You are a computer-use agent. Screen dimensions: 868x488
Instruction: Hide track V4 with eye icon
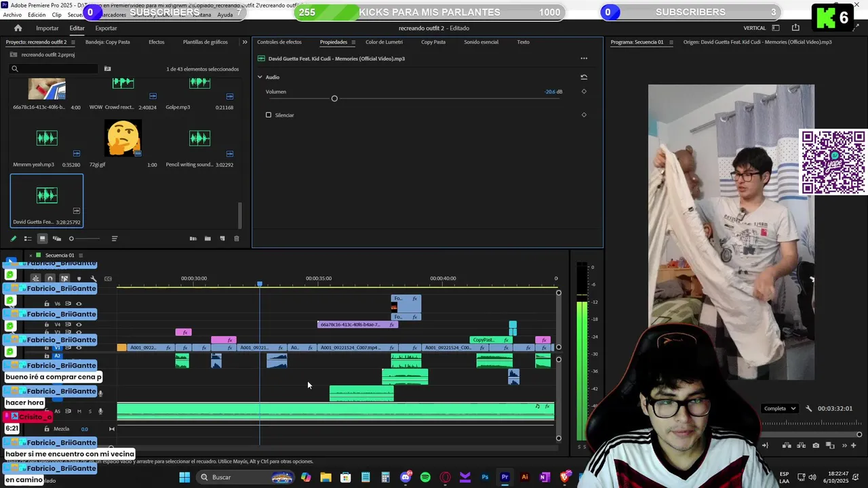point(79,325)
